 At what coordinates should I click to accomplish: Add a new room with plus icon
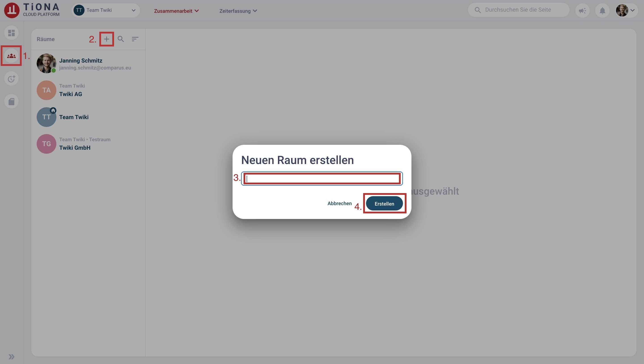[106, 39]
